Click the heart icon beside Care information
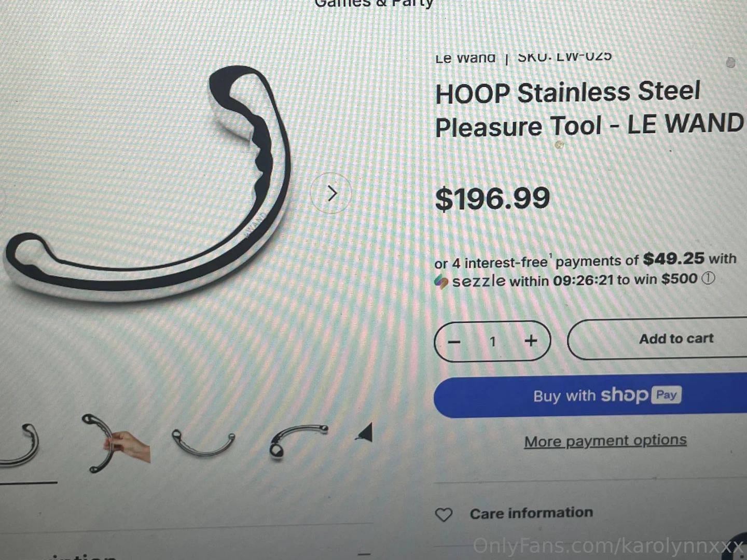This screenshot has height=560, width=747. point(444,514)
